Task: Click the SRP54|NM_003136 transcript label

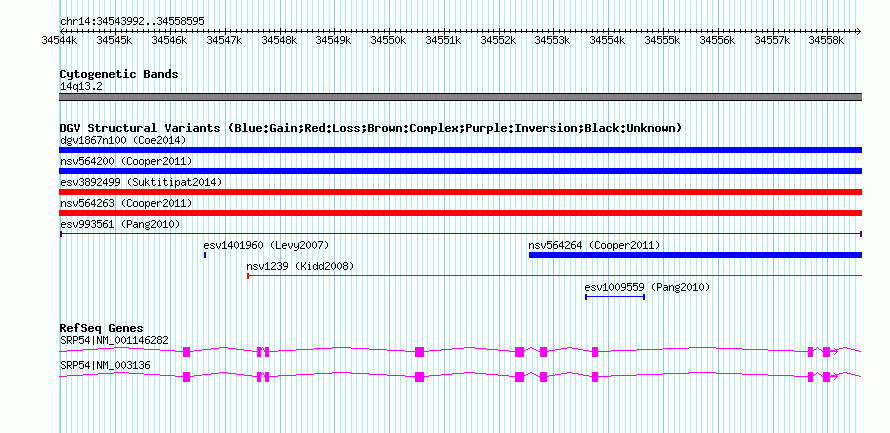Action: click(105, 365)
